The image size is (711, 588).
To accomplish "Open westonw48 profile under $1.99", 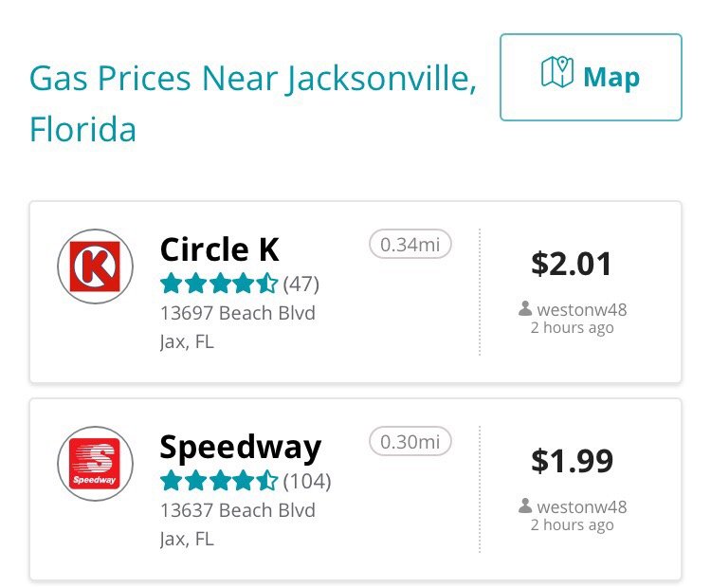I will [x=582, y=507].
